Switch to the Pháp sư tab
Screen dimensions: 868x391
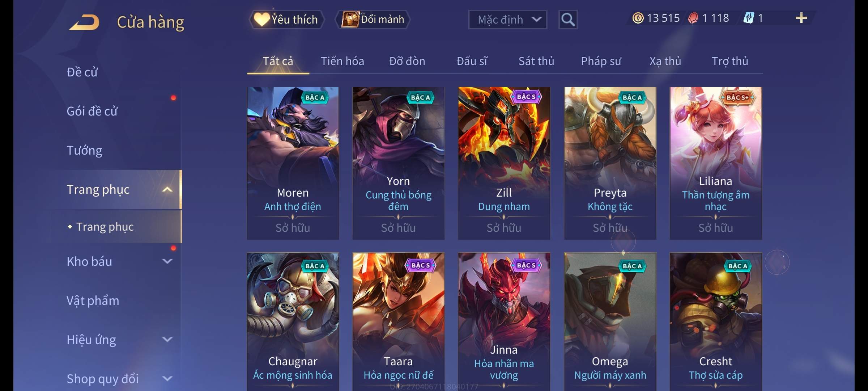[x=601, y=61]
